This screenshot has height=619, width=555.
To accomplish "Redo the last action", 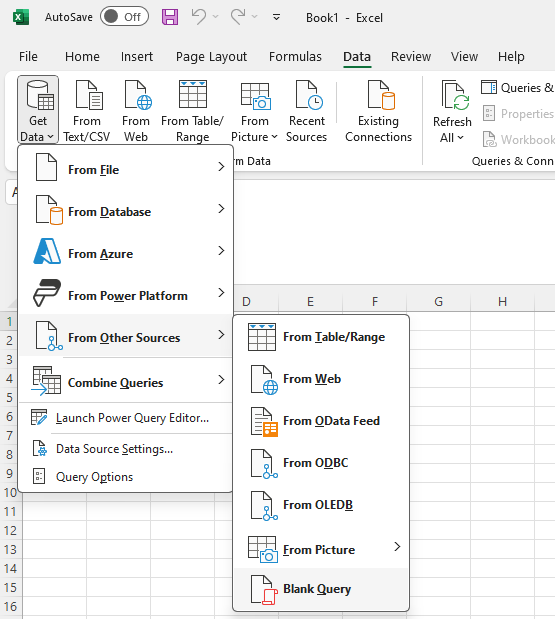I will coord(238,17).
